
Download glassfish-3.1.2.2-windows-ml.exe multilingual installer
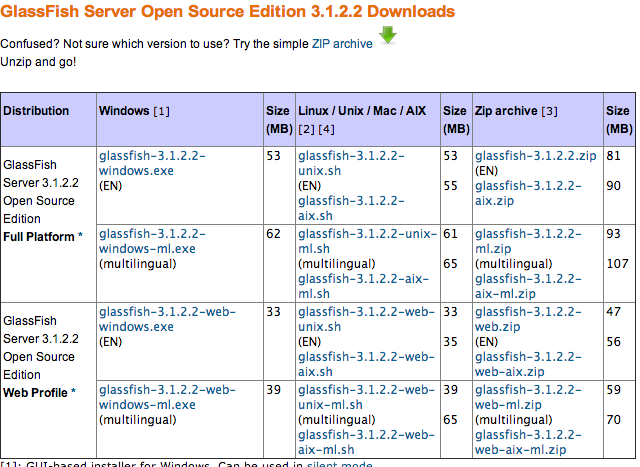click(x=152, y=241)
